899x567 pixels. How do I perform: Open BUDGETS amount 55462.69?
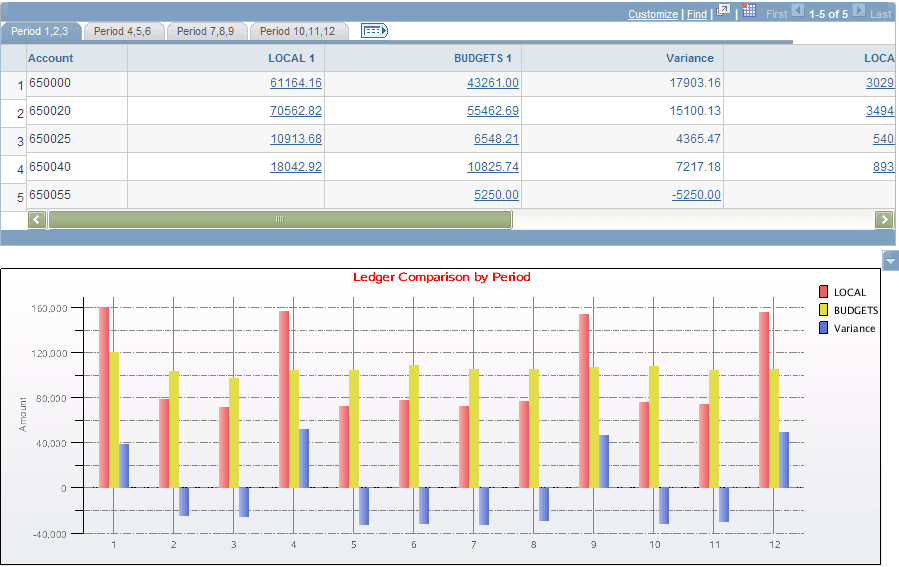[493, 111]
